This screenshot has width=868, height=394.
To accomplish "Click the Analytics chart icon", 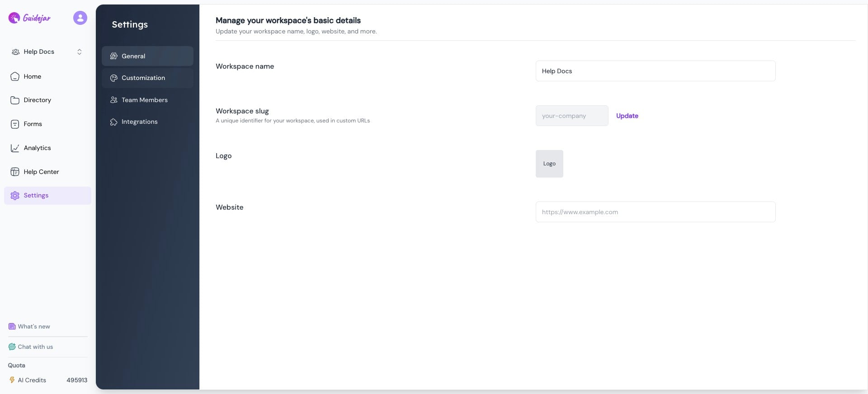I will point(15,148).
